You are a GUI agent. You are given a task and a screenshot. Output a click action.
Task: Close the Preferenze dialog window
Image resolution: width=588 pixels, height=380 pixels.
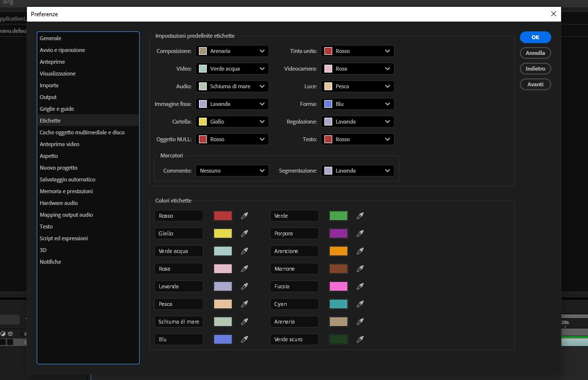point(554,14)
